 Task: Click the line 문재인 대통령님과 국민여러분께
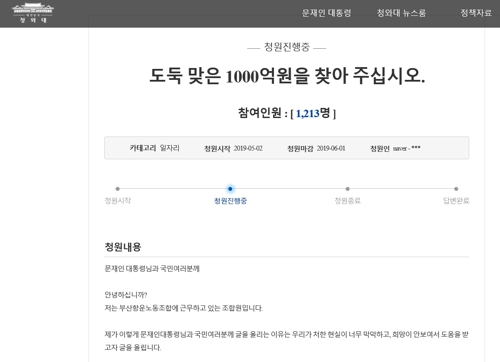click(x=152, y=269)
